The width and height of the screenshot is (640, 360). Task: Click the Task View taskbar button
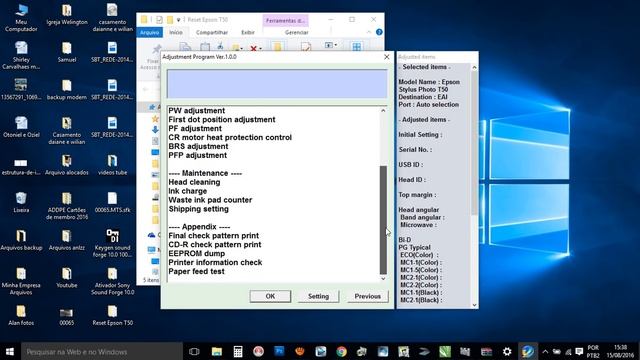tap(194, 351)
